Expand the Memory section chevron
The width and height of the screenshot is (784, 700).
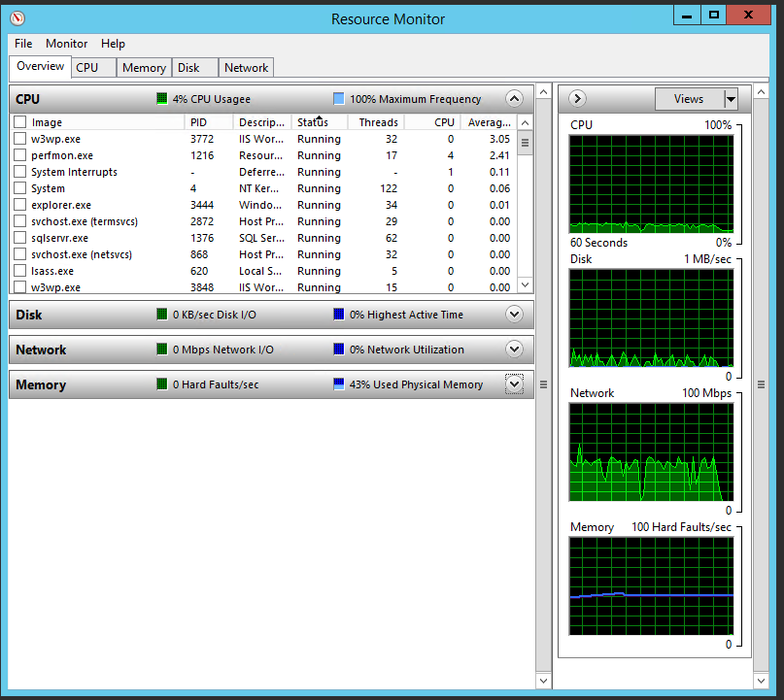click(514, 384)
